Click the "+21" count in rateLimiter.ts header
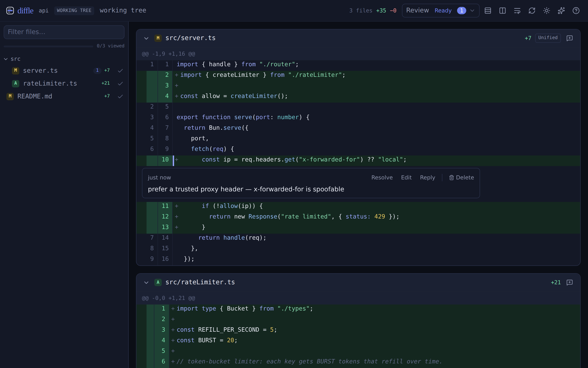The width and height of the screenshot is (588, 368). [556, 282]
